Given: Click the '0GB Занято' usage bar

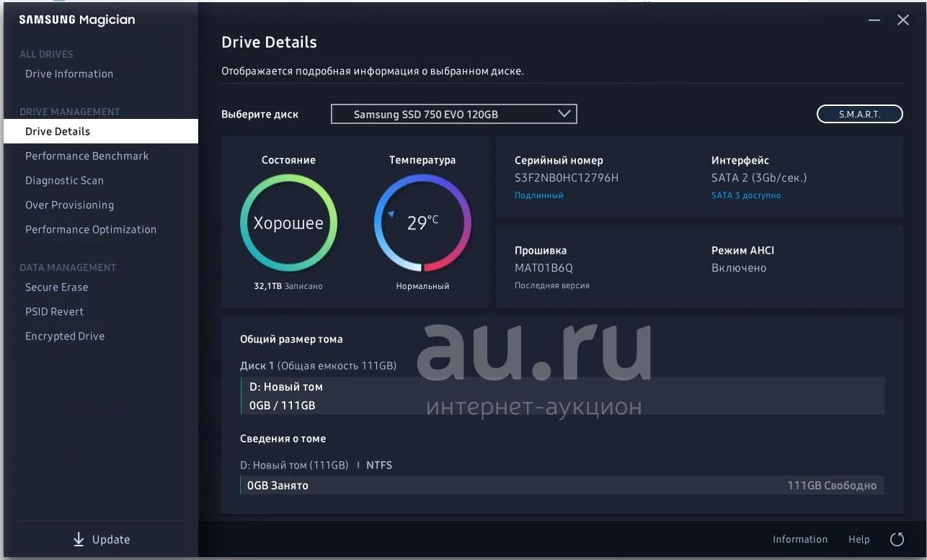Looking at the screenshot, I should 562,485.
